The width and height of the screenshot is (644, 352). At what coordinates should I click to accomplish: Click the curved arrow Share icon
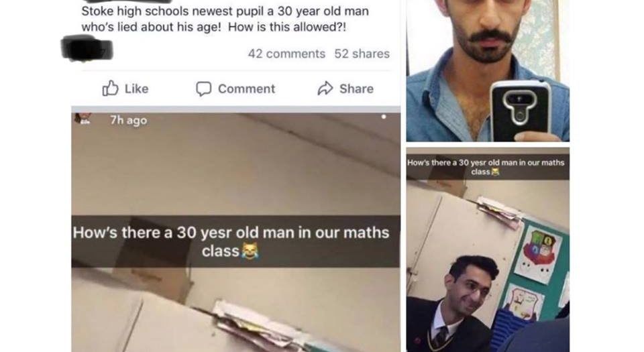325,89
